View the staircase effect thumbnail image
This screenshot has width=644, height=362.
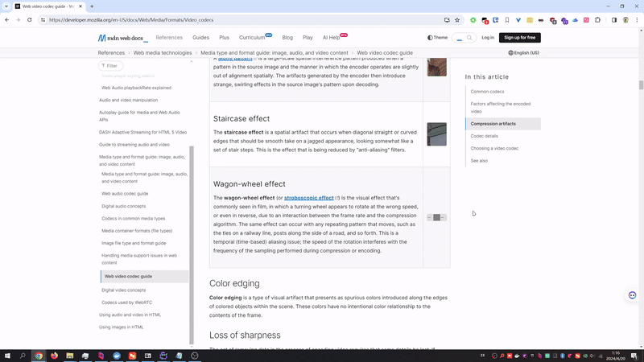[436, 134]
